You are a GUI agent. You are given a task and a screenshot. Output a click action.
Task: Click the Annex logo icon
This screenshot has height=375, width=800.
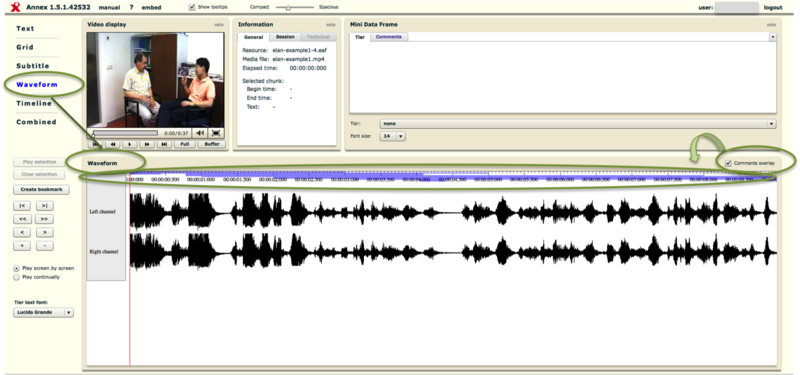click(16, 7)
